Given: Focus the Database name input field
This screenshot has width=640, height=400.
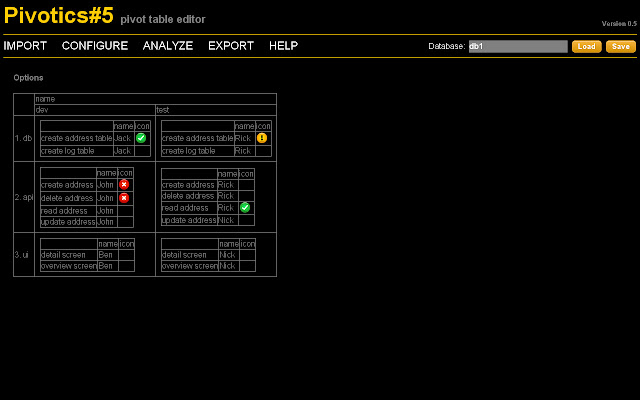Looking at the screenshot, I should [518, 46].
